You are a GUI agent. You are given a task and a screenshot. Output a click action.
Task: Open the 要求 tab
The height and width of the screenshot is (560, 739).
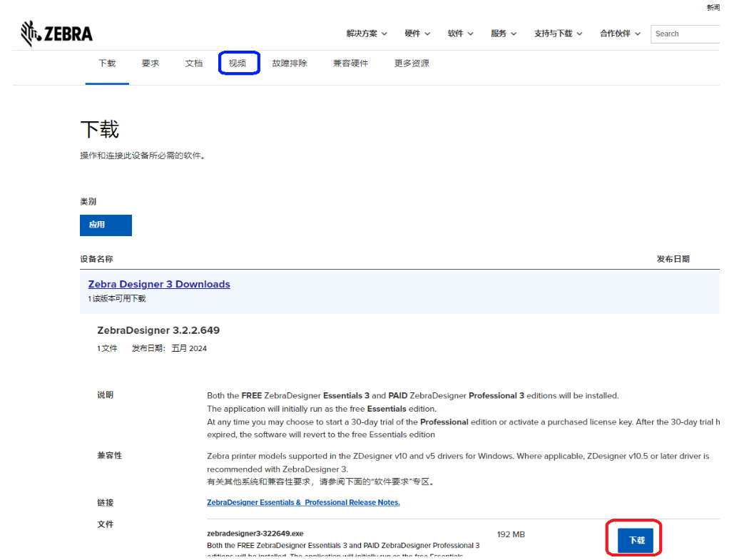150,63
